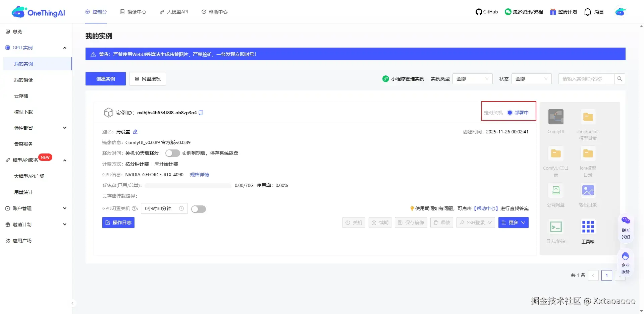Image resolution: width=644 pixels, height=314 pixels.
Task: Click the 规格详情 link
Action: (x=200, y=175)
